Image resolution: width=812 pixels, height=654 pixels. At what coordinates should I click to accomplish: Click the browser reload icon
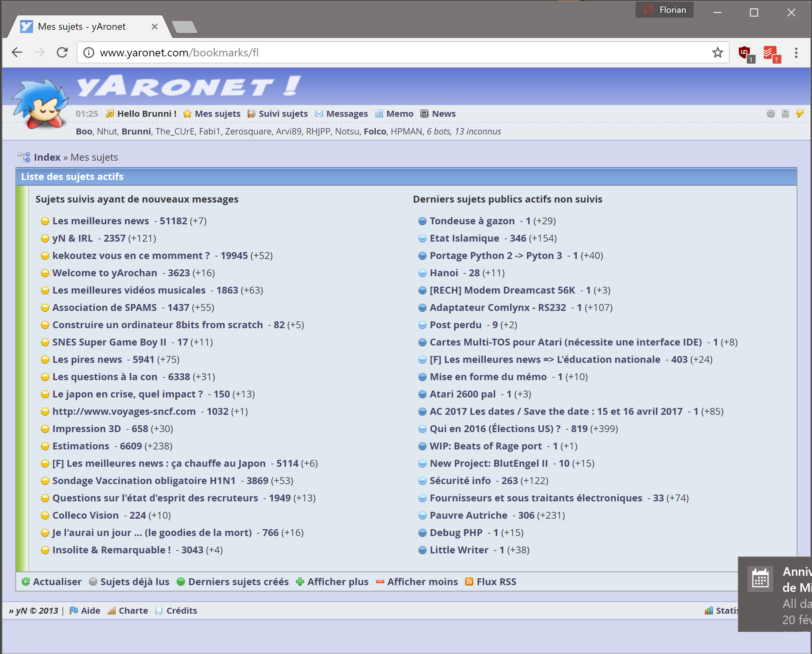click(62, 53)
